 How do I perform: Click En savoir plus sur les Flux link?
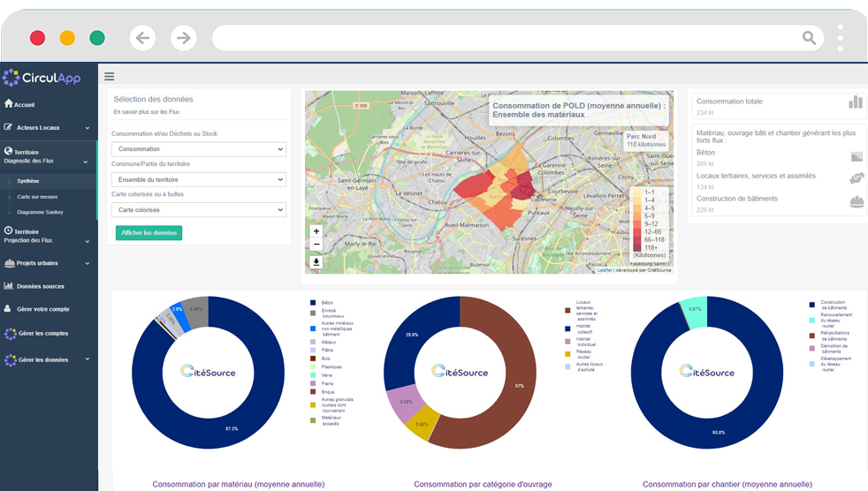pyautogui.click(x=147, y=113)
